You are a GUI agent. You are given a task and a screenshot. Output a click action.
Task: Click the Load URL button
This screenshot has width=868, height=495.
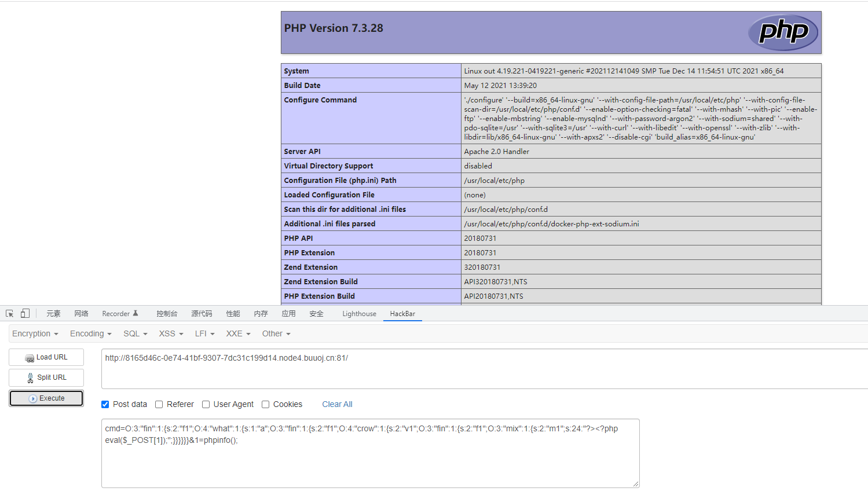point(46,357)
